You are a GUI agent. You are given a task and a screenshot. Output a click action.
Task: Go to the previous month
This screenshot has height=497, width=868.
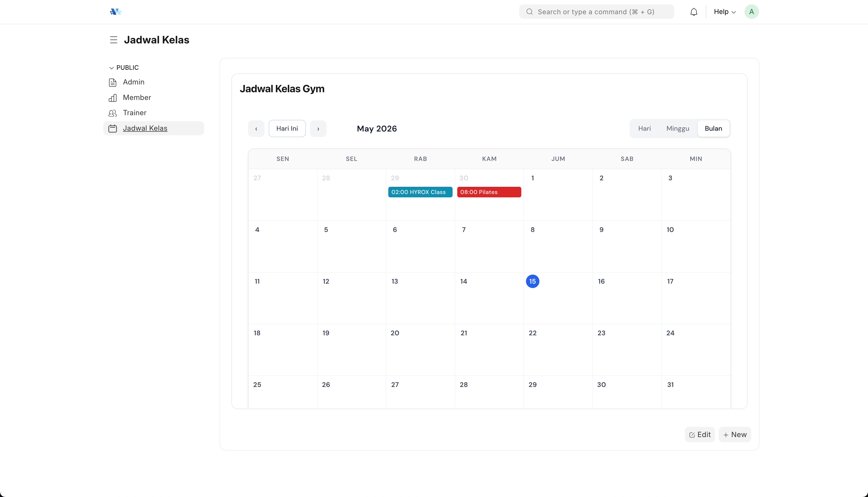[x=256, y=129]
